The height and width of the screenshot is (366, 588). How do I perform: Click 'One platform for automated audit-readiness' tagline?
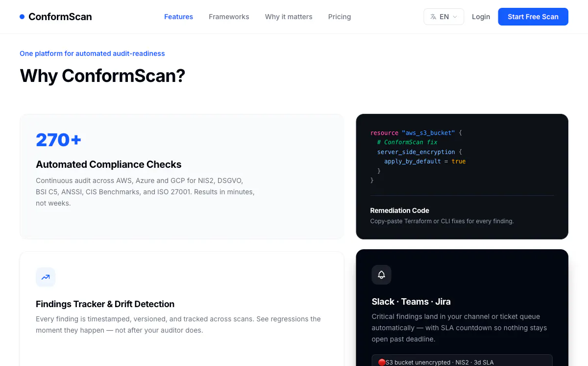[x=92, y=53]
